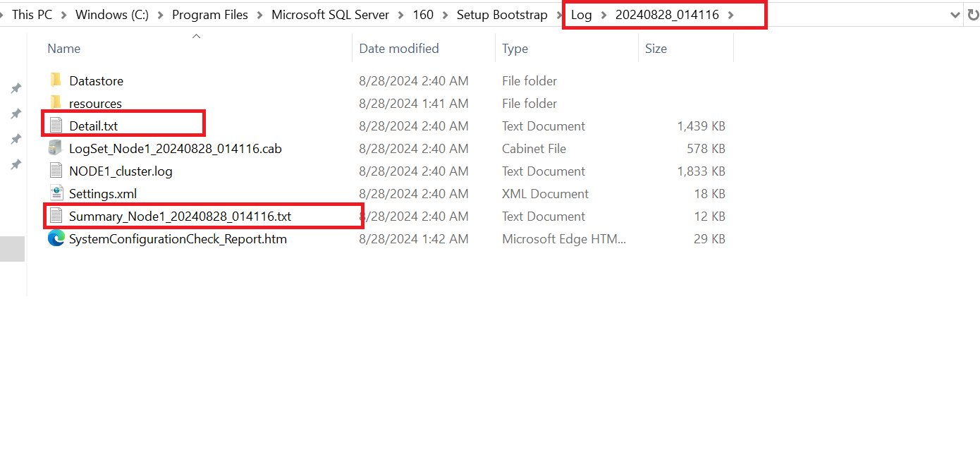This screenshot has width=980, height=457.
Task: Open SystemConfigurationCheck_Report.htm via its Edge icon
Action: click(56, 238)
